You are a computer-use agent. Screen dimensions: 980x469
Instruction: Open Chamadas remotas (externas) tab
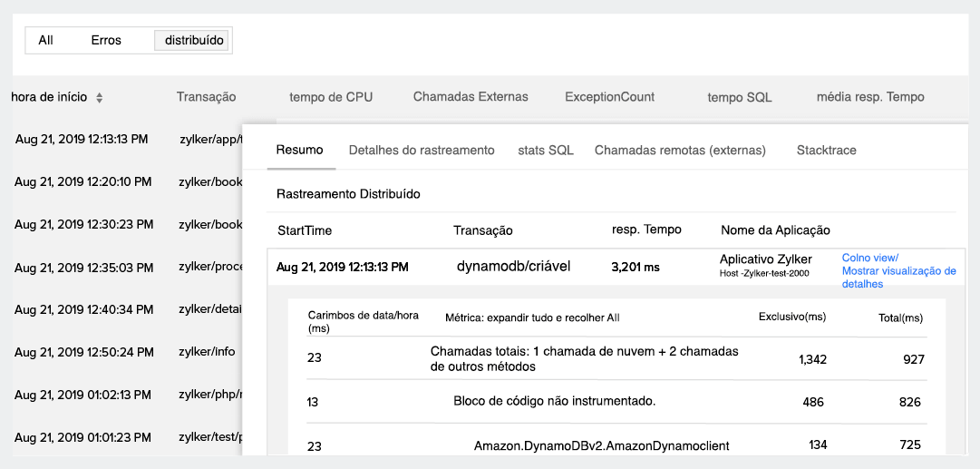(x=680, y=150)
